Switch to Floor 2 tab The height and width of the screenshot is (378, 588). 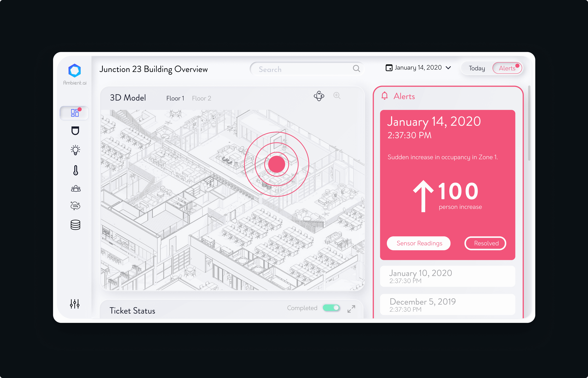tap(202, 98)
